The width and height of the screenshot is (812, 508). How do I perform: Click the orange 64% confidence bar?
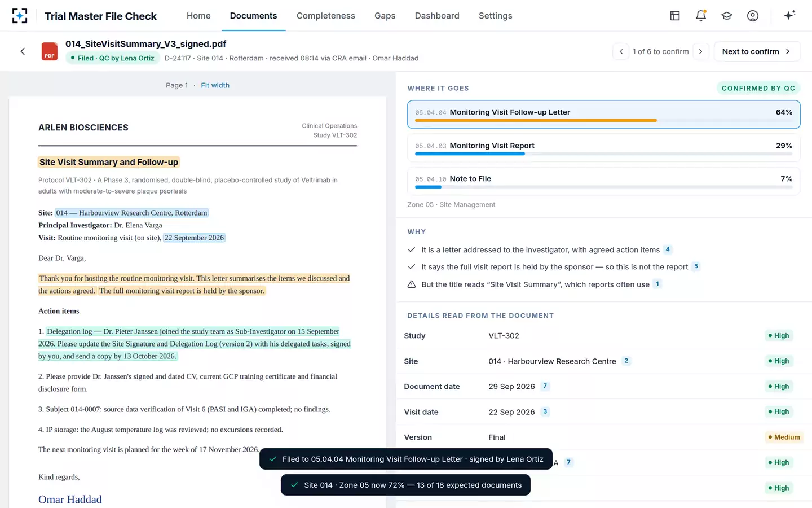[536, 120]
